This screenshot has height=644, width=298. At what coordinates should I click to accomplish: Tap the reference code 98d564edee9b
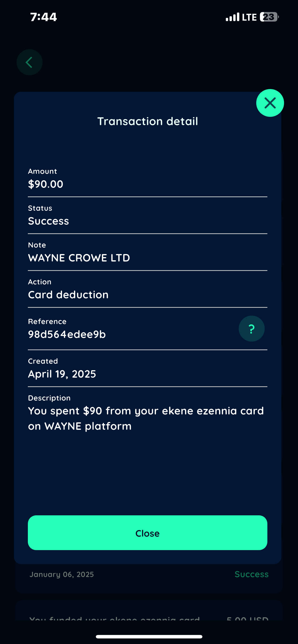click(67, 334)
